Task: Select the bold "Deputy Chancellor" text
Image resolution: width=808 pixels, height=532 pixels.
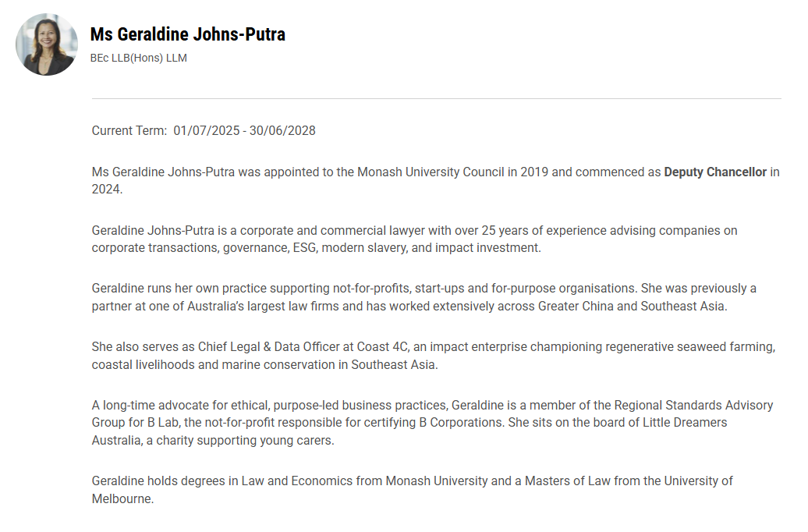Action: [x=715, y=172]
